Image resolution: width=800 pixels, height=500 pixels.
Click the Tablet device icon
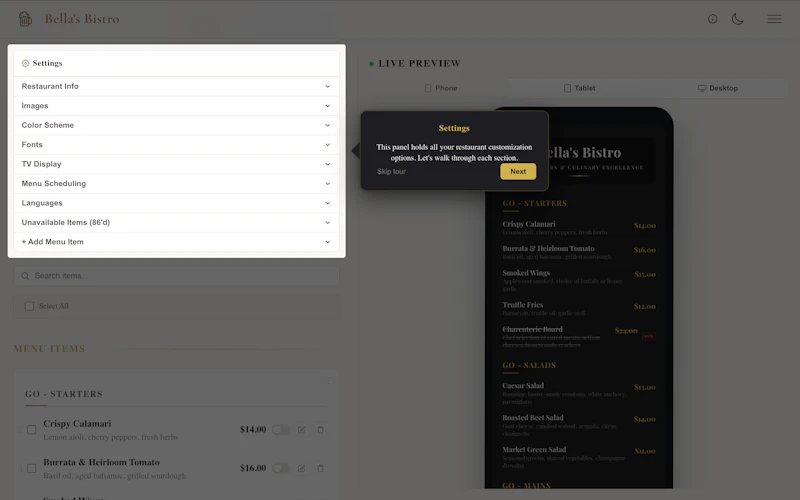[567, 88]
